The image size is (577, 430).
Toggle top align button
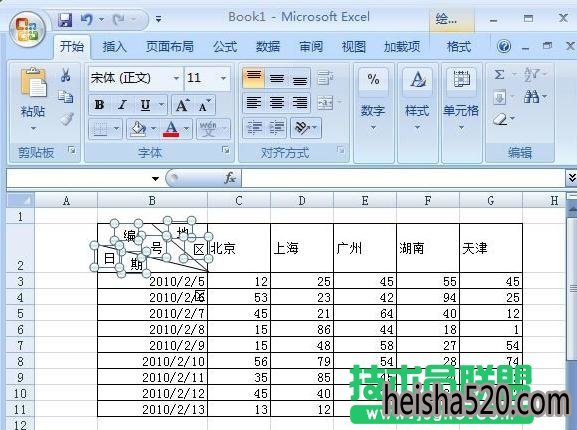coord(253,78)
